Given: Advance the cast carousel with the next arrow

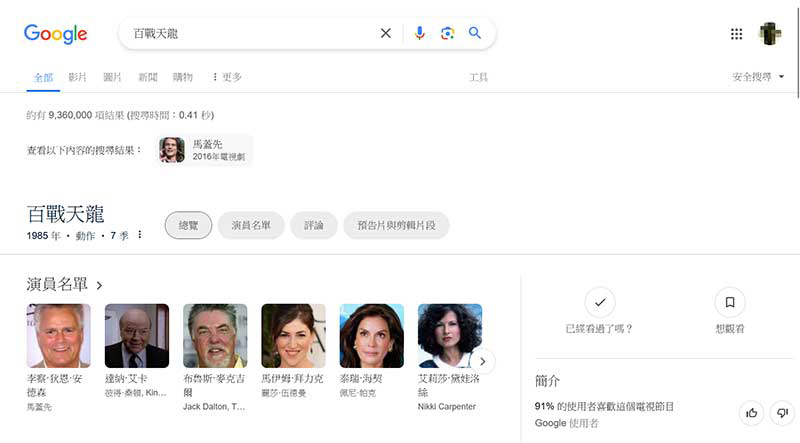Looking at the screenshot, I should coord(482,361).
